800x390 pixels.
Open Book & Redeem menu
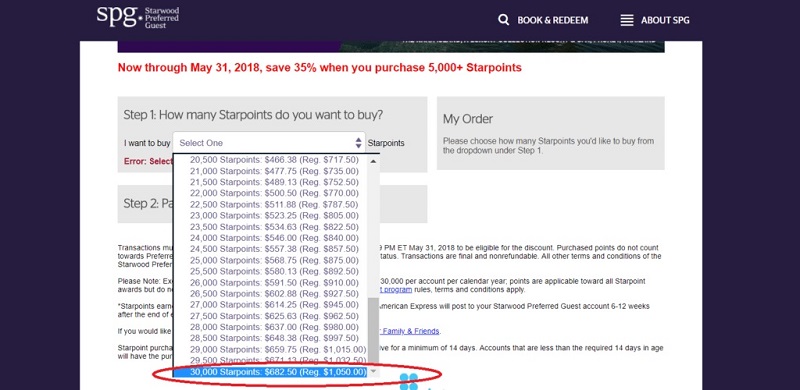coord(553,20)
